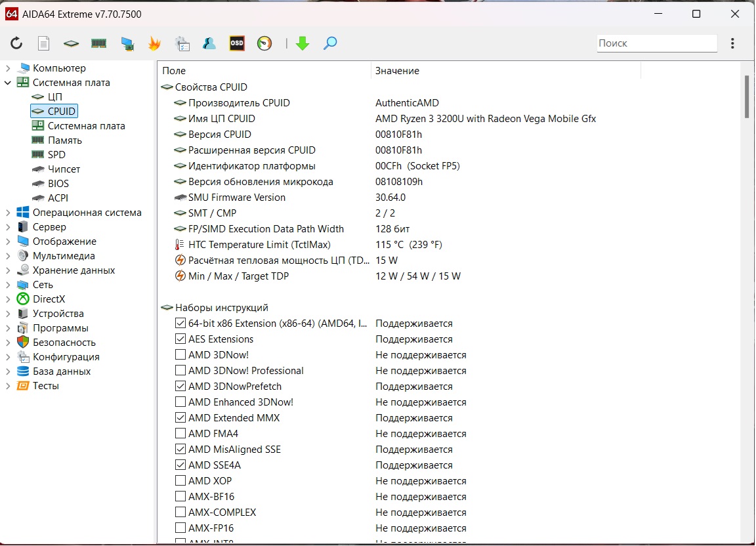Open the Report document icon
Screen dimensions: 756x546
pos(43,43)
